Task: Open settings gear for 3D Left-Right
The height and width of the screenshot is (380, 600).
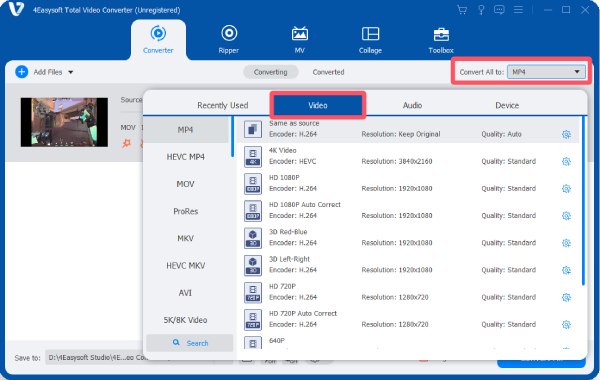Action: point(566,270)
